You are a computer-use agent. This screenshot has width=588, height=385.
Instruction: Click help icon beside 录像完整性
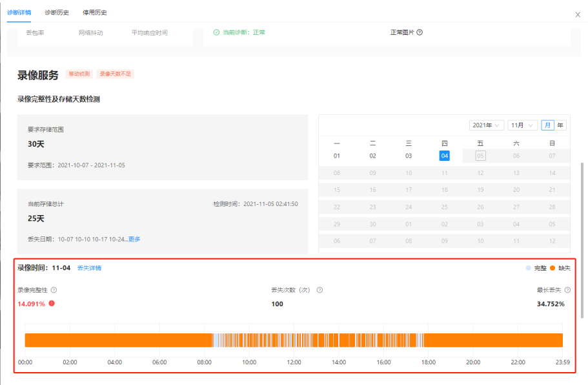(x=54, y=290)
